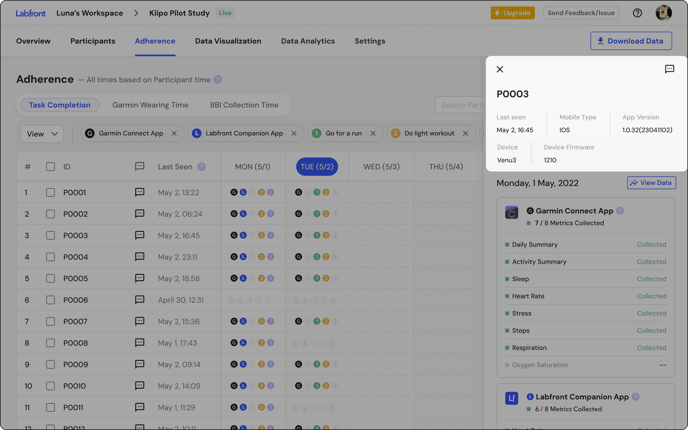Open comment icon for participant P0002
Viewport: 688px width, 430px height.
(140, 214)
